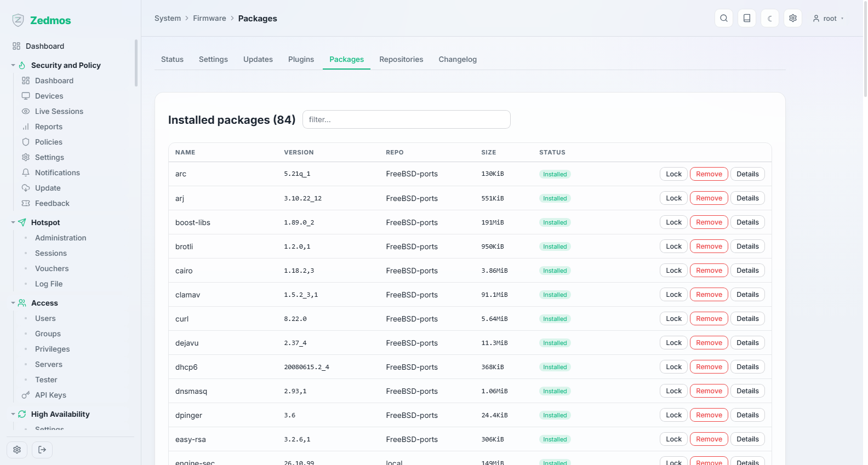Screen dimensions: 868x465
Task: Click the top-level Dashboard grid icon
Action: [16, 46]
